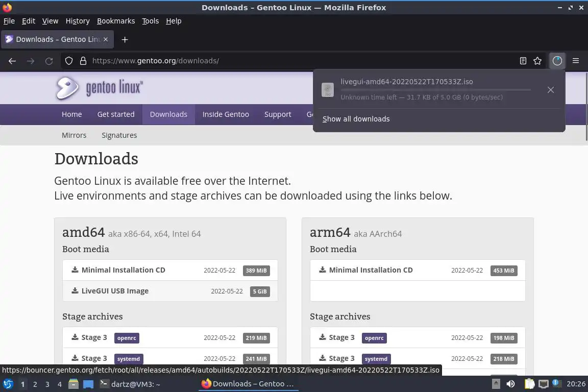Image resolution: width=588 pixels, height=392 pixels.
Task: Click the network monitor tray icon
Action: [x=544, y=384]
